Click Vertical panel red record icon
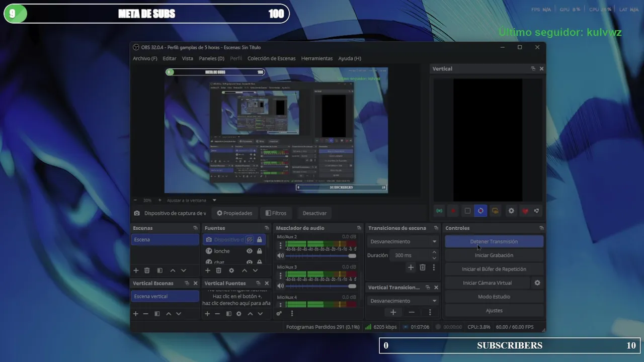The height and width of the screenshot is (362, 644). coord(453,211)
